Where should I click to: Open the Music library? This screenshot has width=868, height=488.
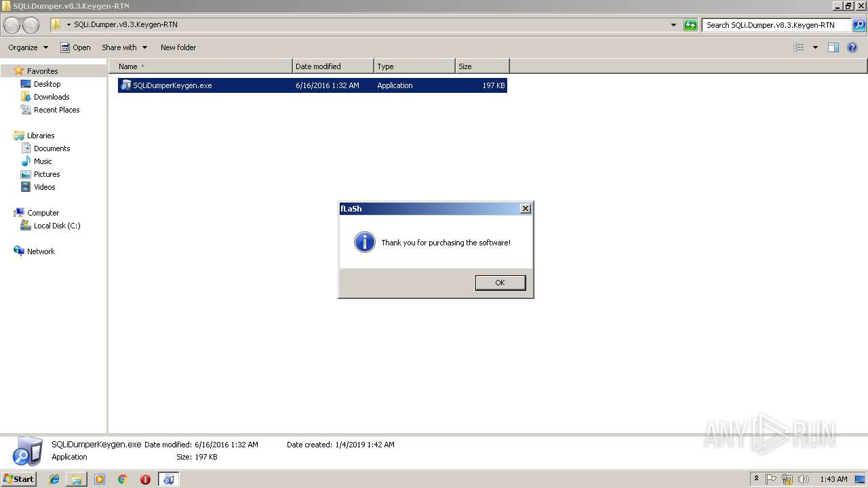43,161
